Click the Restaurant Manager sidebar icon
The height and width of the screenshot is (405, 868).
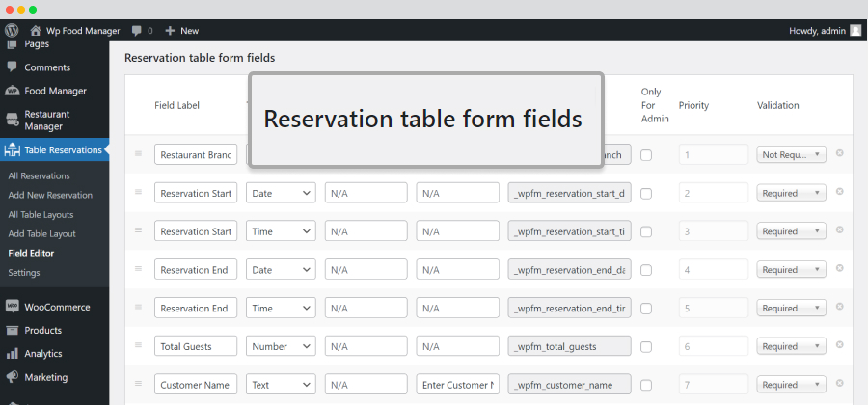12,121
